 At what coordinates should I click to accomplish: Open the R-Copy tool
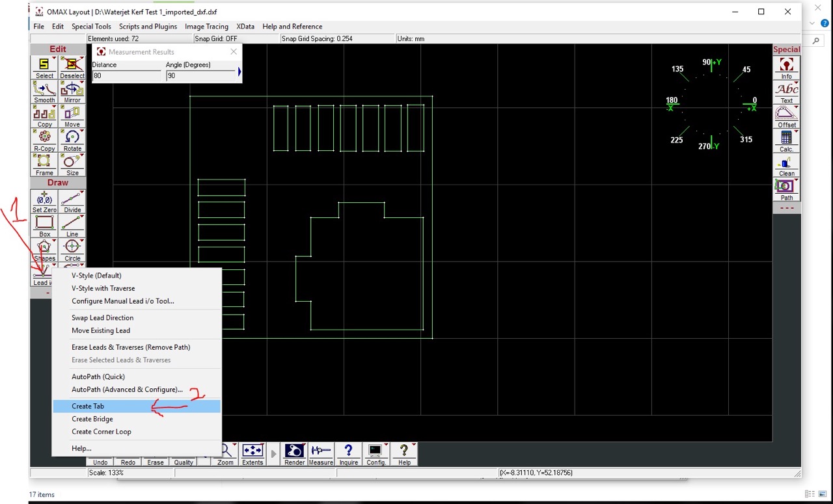pyautogui.click(x=44, y=140)
